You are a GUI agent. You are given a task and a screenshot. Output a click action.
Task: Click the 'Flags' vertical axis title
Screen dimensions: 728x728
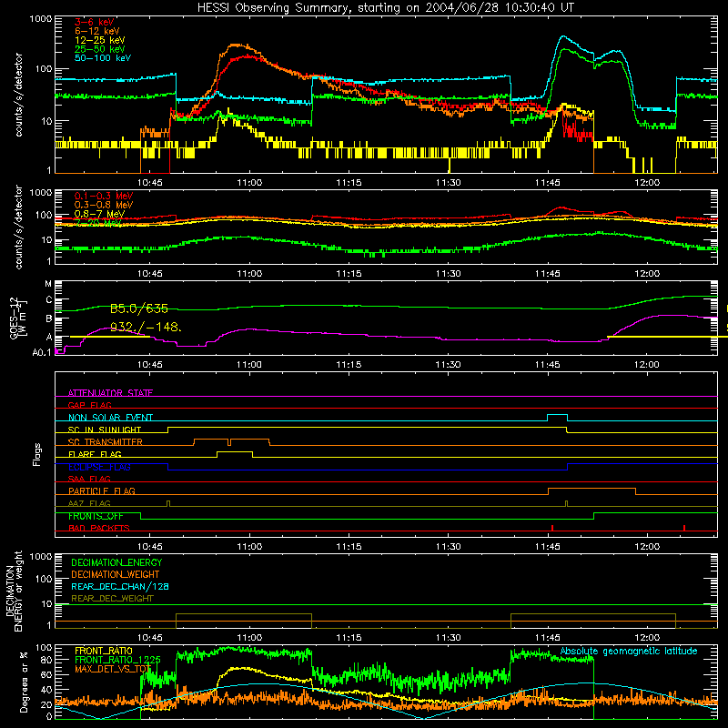point(37,454)
